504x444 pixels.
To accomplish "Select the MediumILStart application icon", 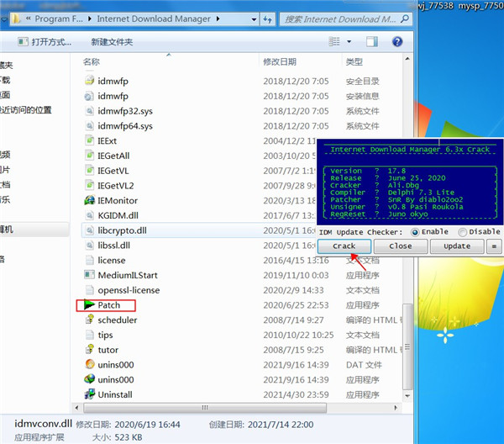I will tap(91, 275).
